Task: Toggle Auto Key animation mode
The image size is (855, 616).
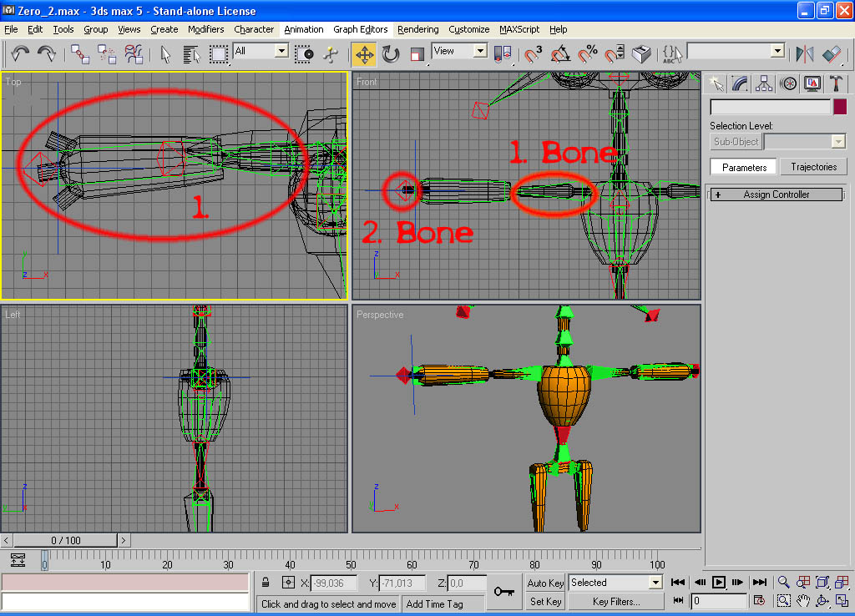Action: pyautogui.click(x=545, y=583)
